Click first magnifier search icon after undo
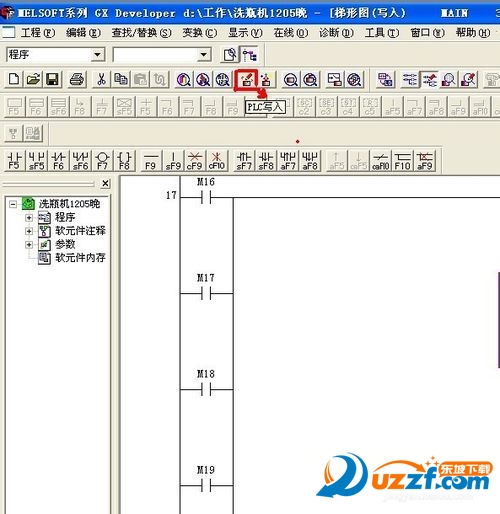This screenshot has height=514, width=500. pyautogui.click(x=183, y=80)
